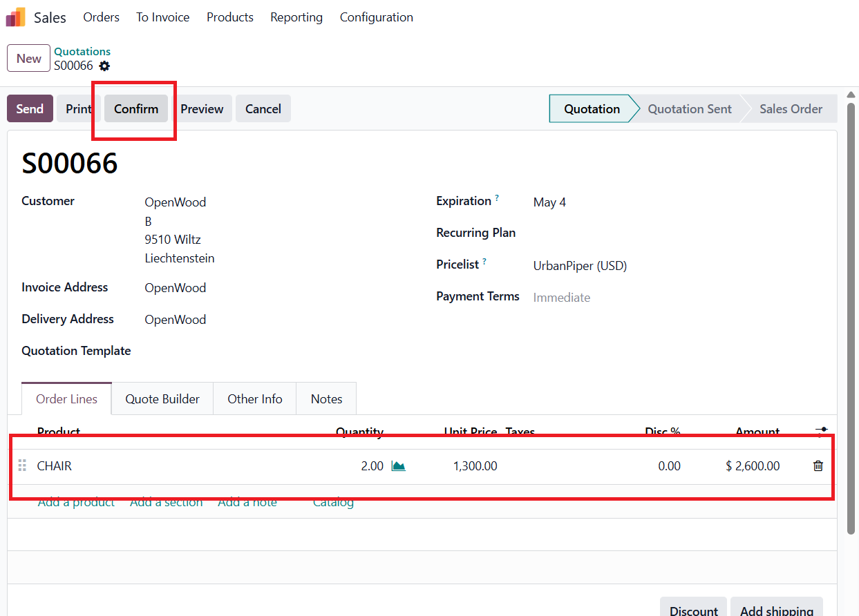This screenshot has width=859, height=616.
Task: Click the vertical scrollbar on the right
Action: click(851, 318)
